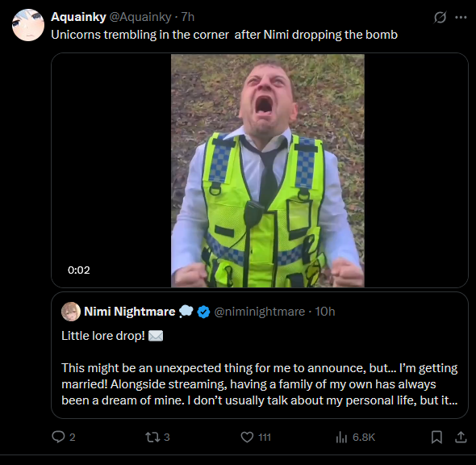Screen dimensions: 476x465
Task: Like the post with heart icon
Action: [x=247, y=437]
